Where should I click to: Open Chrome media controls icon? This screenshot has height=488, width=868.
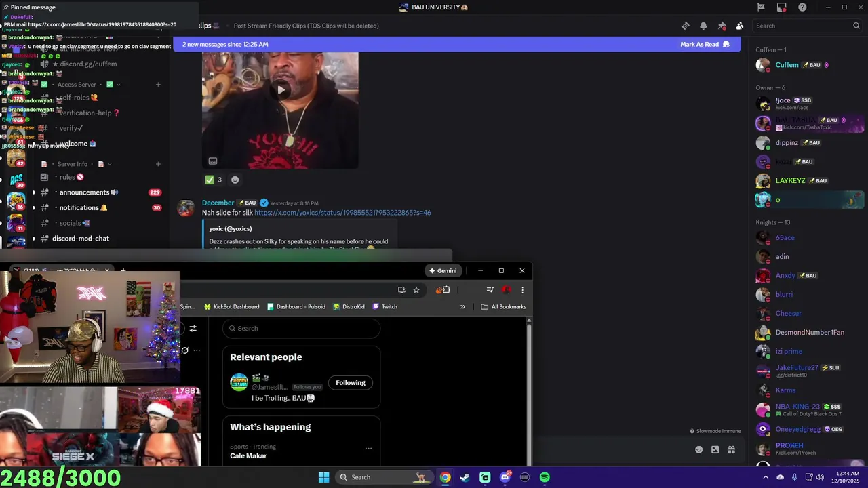tap(490, 290)
